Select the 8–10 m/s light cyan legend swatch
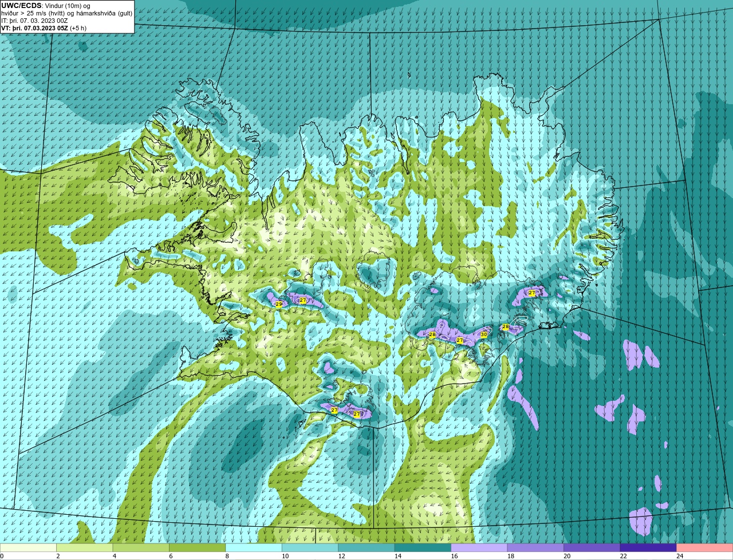Screen dimensions: 733x560 tap(254, 547)
